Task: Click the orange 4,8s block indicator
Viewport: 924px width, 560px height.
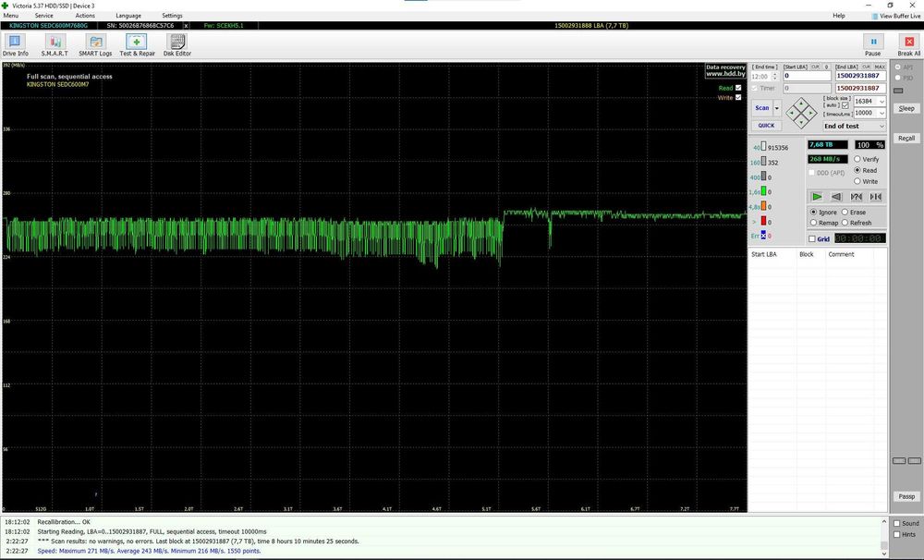Action: [x=764, y=206]
